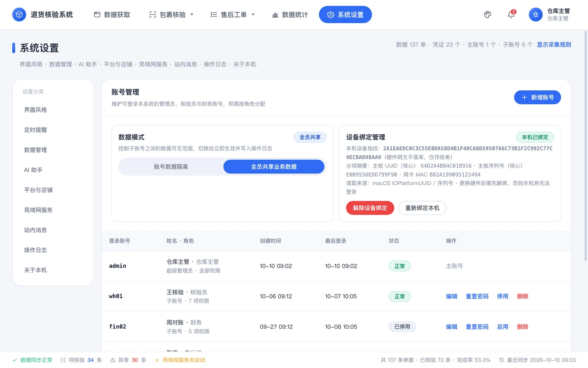Click the page vertical scrollbar

(586, 146)
